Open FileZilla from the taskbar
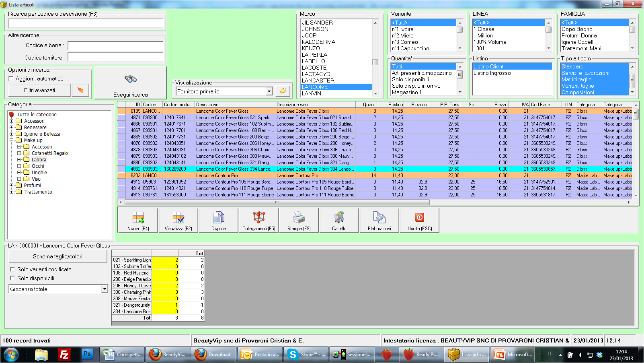The width and height of the screenshot is (644, 363). pyautogui.click(x=64, y=355)
